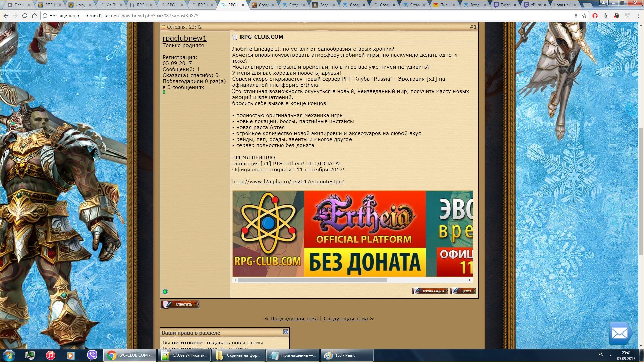
Task: Switch to the 'Вход' browser tab
Action: (475, 5)
